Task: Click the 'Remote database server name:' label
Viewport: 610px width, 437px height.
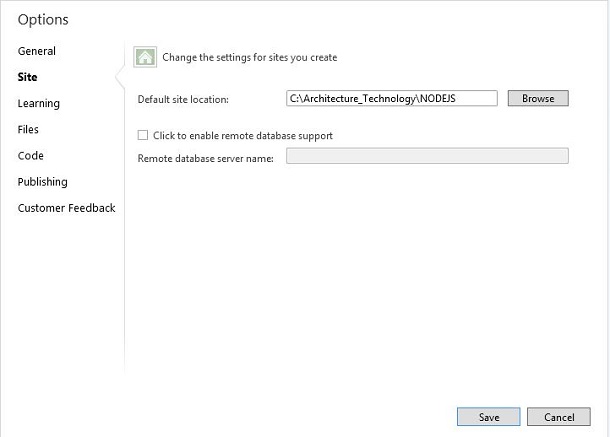Action: point(205,158)
